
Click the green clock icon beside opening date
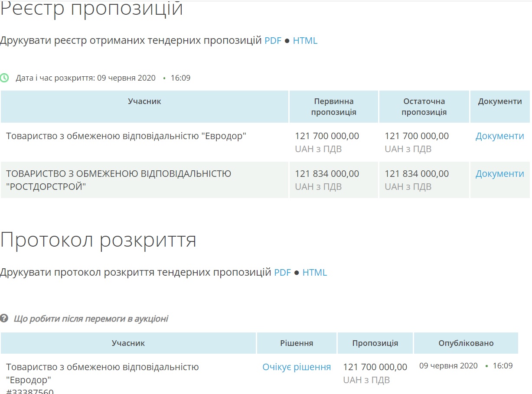click(x=4, y=78)
